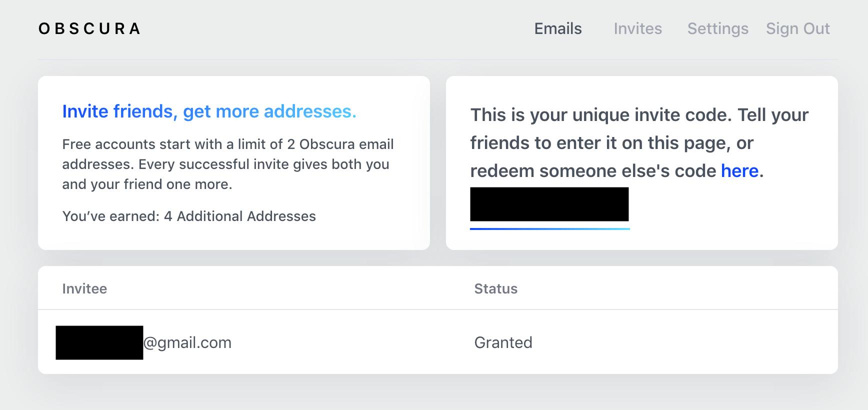Click the "@gmail.com" invitee text
This screenshot has height=410, width=868.
tap(187, 343)
